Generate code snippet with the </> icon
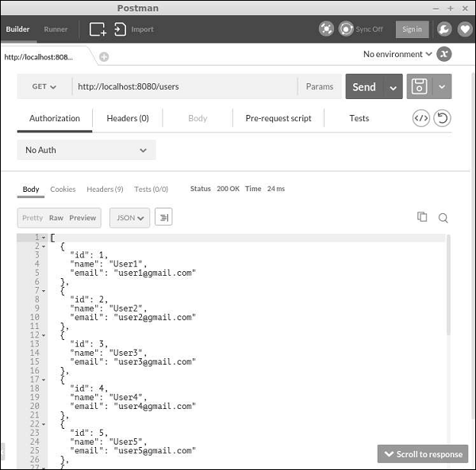The height and width of the screenshot is (470, 476). 421,118
